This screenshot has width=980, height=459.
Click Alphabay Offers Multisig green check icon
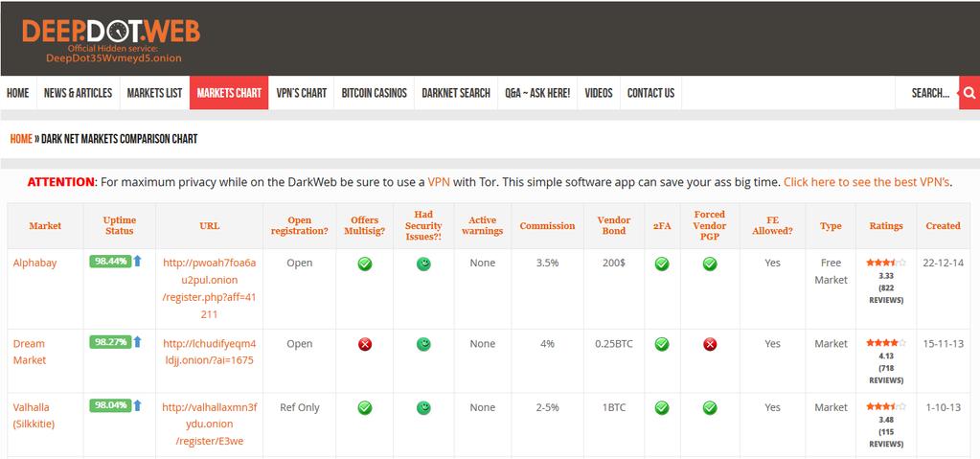[x=365, y=264]
